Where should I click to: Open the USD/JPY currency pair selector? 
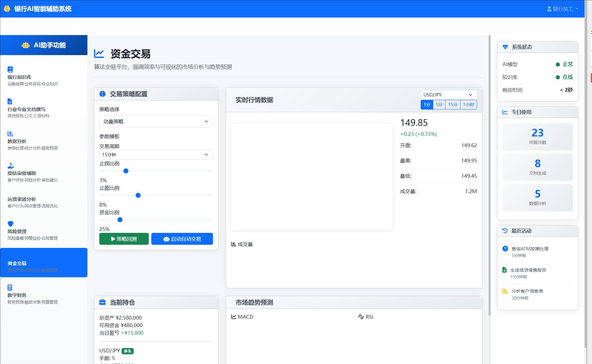[448, 95]
